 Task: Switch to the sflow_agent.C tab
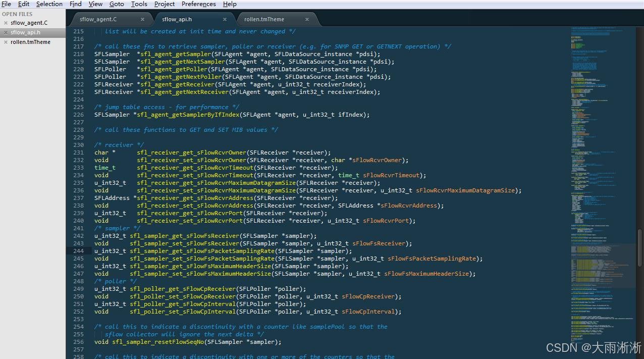coord(98,19)
